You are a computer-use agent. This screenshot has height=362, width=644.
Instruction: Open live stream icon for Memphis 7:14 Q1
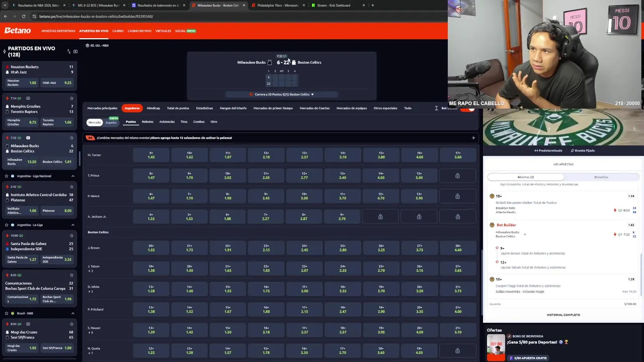click(28, 98)
